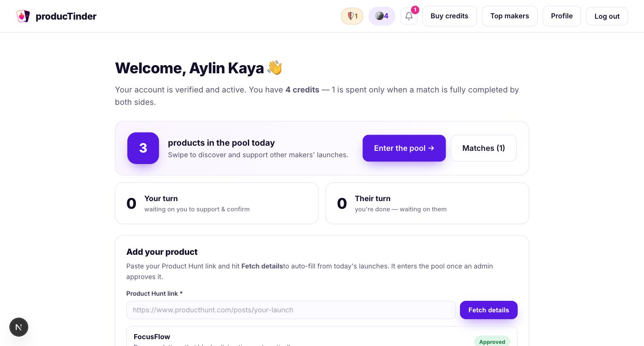The height and width of the screenshot is (346, 644).
Task: Log out of the account
Action: click(607, 16)
